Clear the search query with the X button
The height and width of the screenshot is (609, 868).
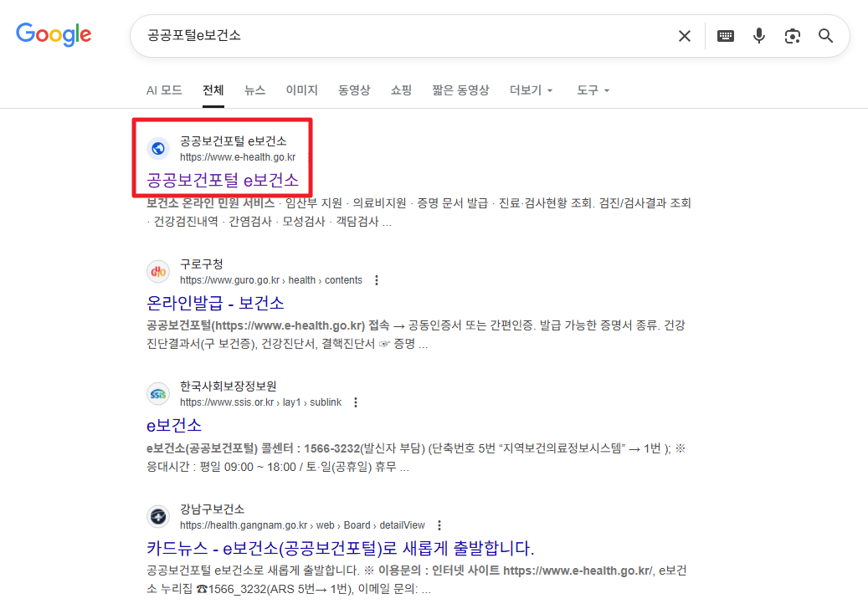[685, 36]
